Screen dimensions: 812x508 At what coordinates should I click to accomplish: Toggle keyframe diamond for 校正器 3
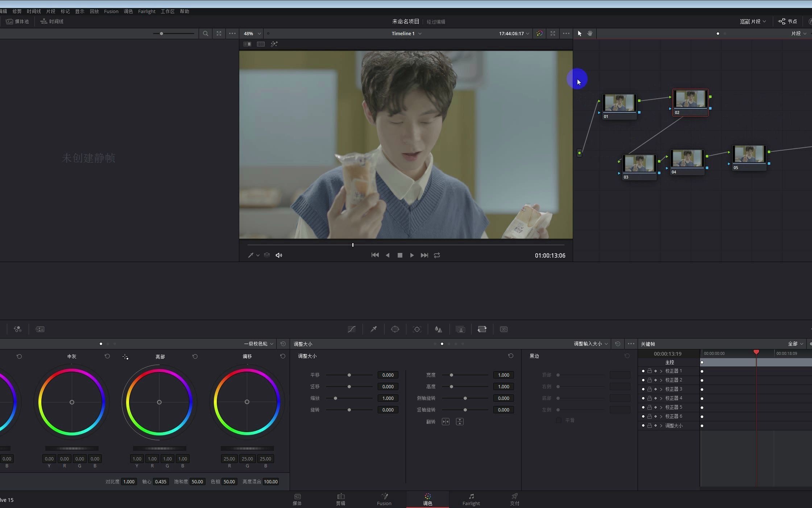[x=655, y=389]
